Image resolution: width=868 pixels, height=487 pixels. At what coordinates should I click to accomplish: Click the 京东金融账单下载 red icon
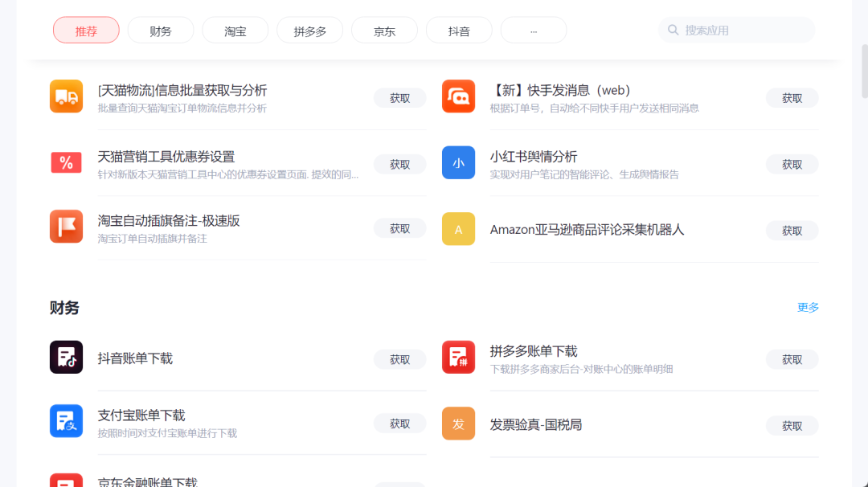pyautogui.click(x=67, y=480)
